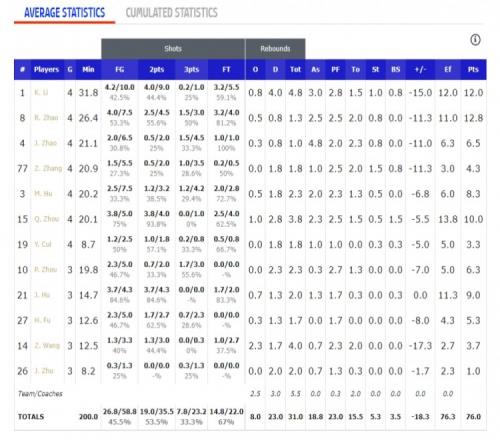Click the As column header

point(315,69)
